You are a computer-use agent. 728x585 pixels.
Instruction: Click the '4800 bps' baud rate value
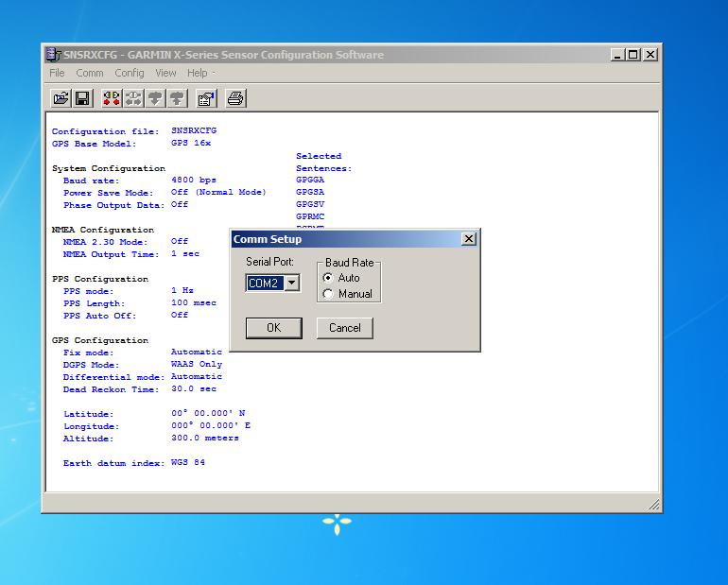pos(194,180)
